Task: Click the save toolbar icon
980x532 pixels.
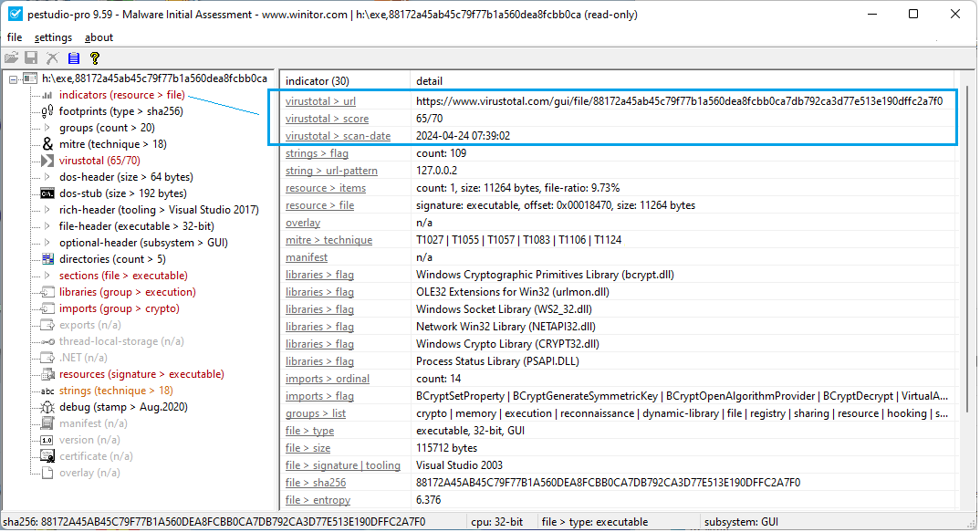Action: 31,57
